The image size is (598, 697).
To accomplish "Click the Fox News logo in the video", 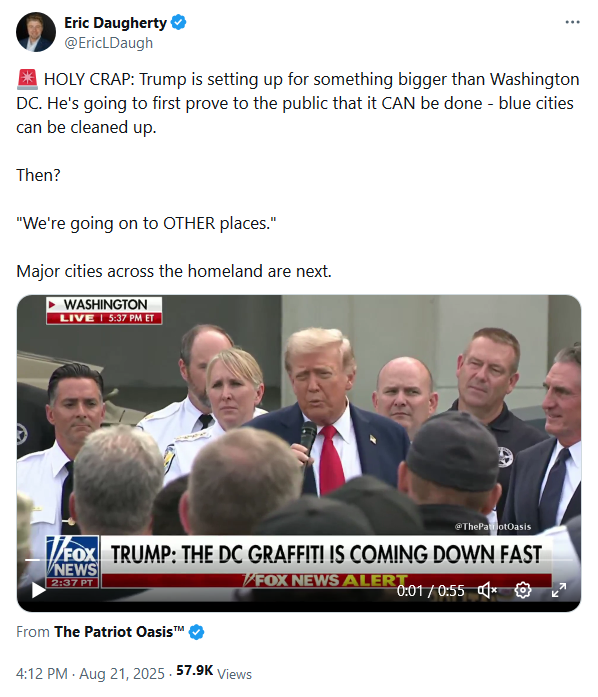I will 72,562.
